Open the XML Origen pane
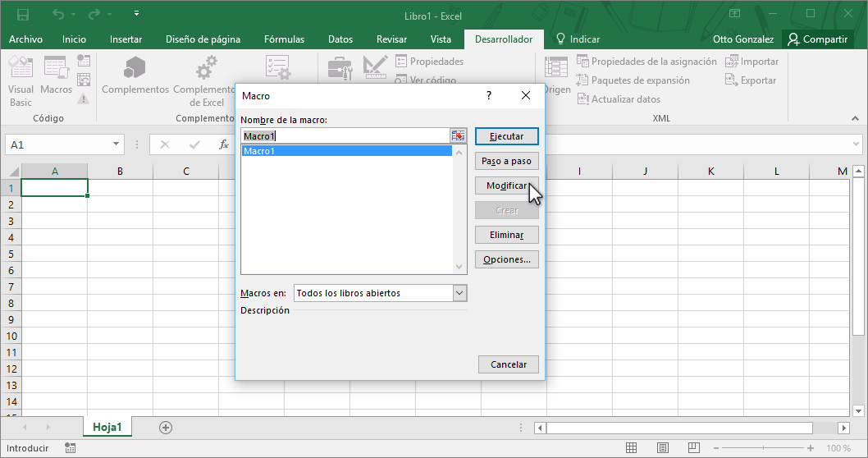Screen dimensions: 868x458 tap(556, 76)
